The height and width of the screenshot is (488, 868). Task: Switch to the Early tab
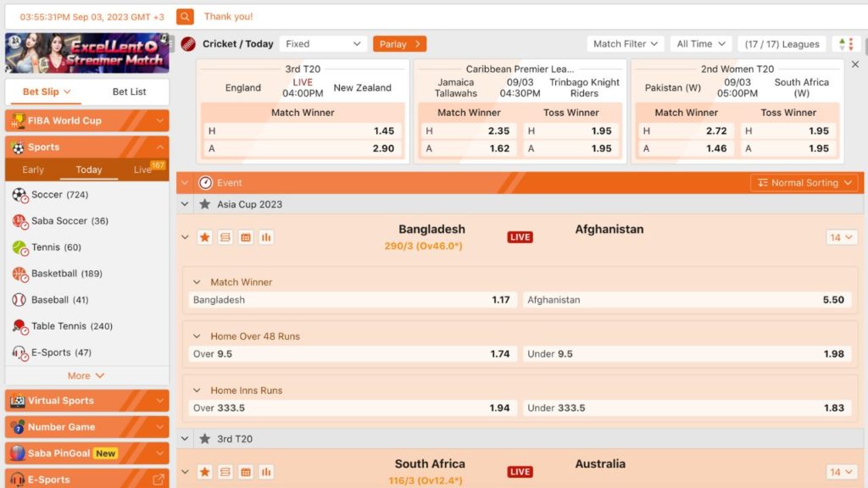click(33, 169)
